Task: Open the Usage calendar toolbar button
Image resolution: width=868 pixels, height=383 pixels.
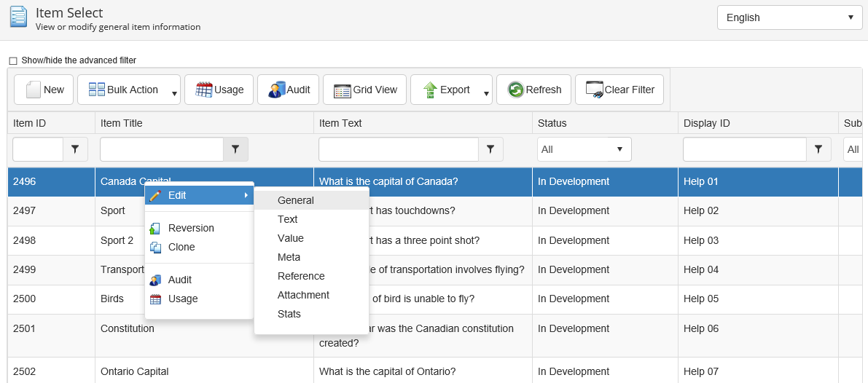Action: tap(219, 90)
